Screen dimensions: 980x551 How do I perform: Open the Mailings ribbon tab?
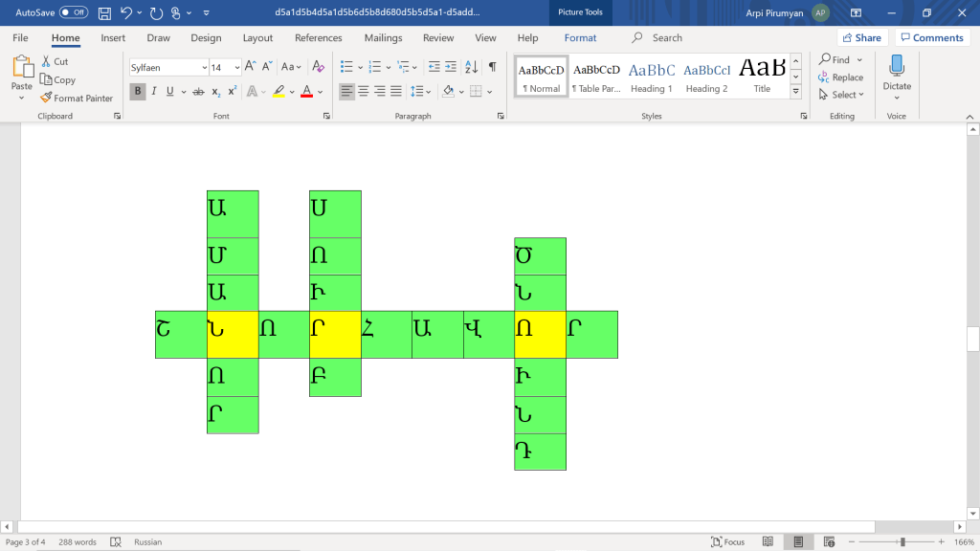tap(383, 38)
